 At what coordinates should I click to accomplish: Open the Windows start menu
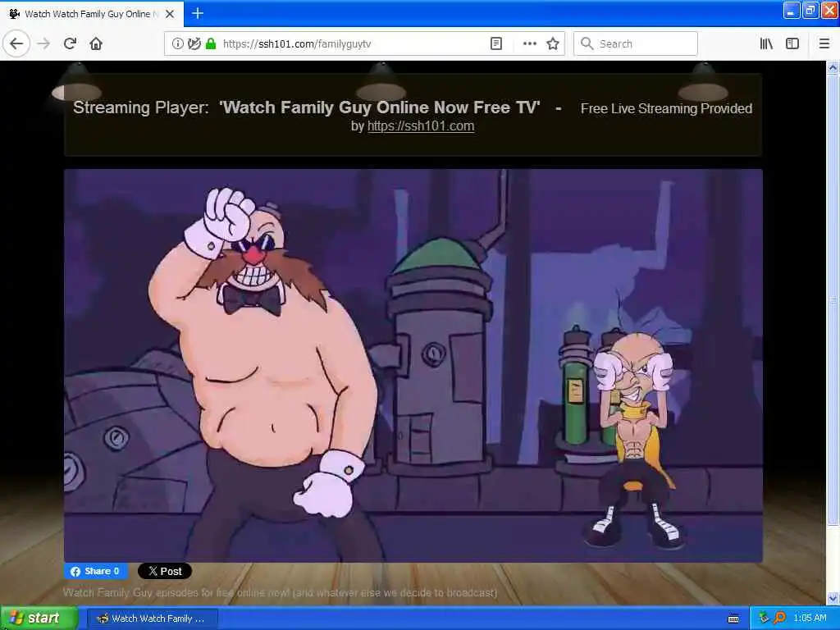click(39, 618)
